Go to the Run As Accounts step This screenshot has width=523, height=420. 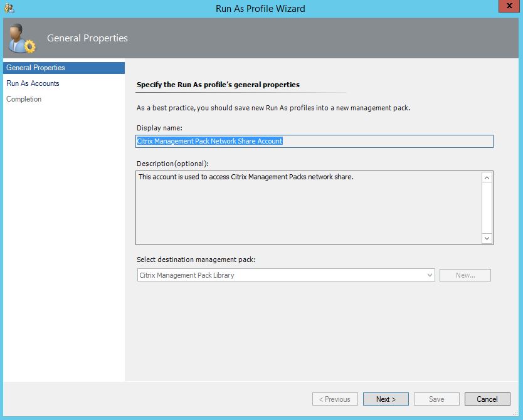pos(33,83)
